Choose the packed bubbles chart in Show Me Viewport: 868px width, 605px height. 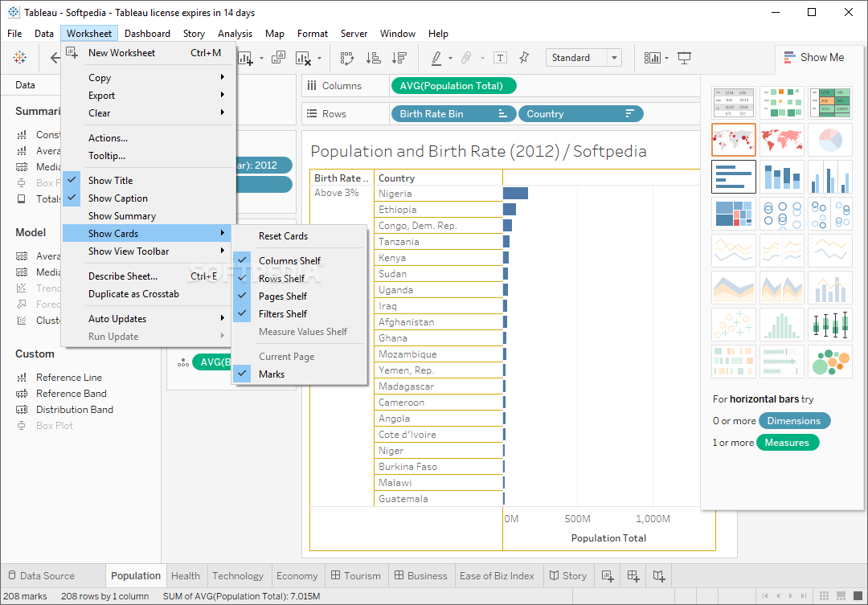pyautogui.click(x=830, y=362)
